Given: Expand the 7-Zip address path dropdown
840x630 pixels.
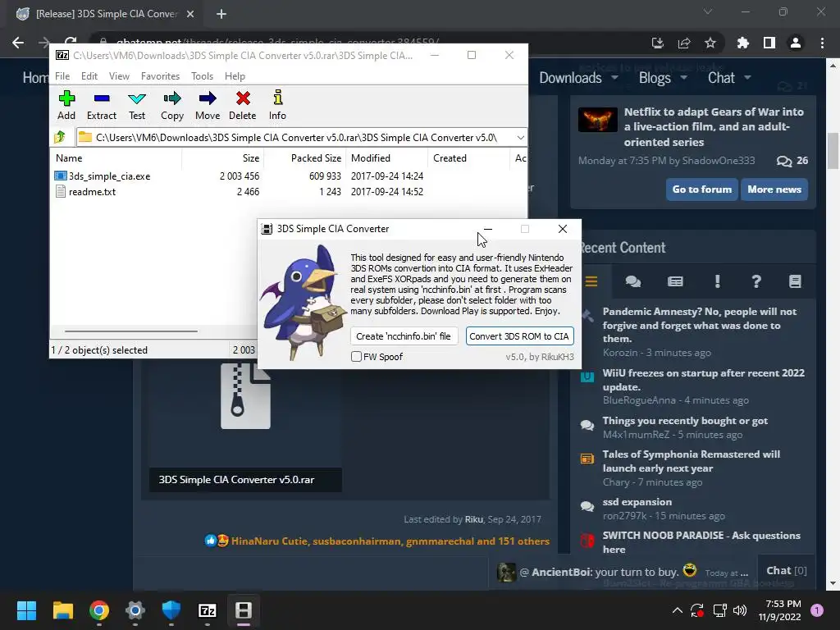Looking at the screenshot, I should (x=520, y=138).
